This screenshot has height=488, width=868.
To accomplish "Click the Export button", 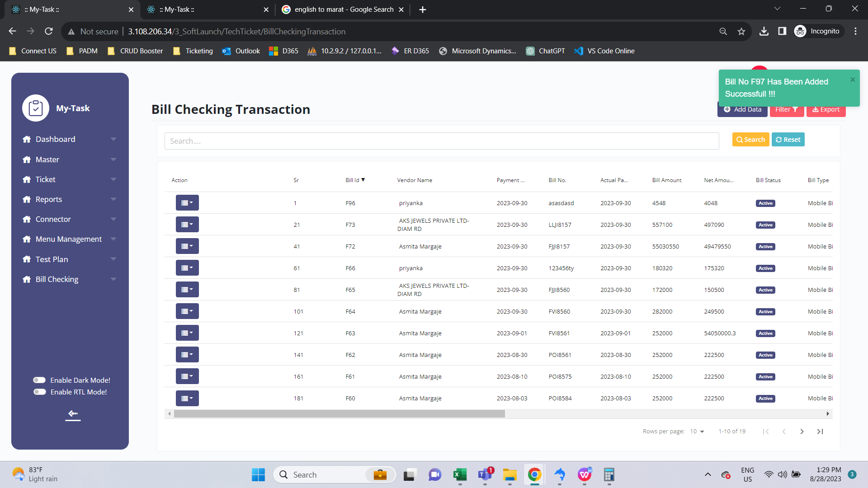I will coord(826,109).
